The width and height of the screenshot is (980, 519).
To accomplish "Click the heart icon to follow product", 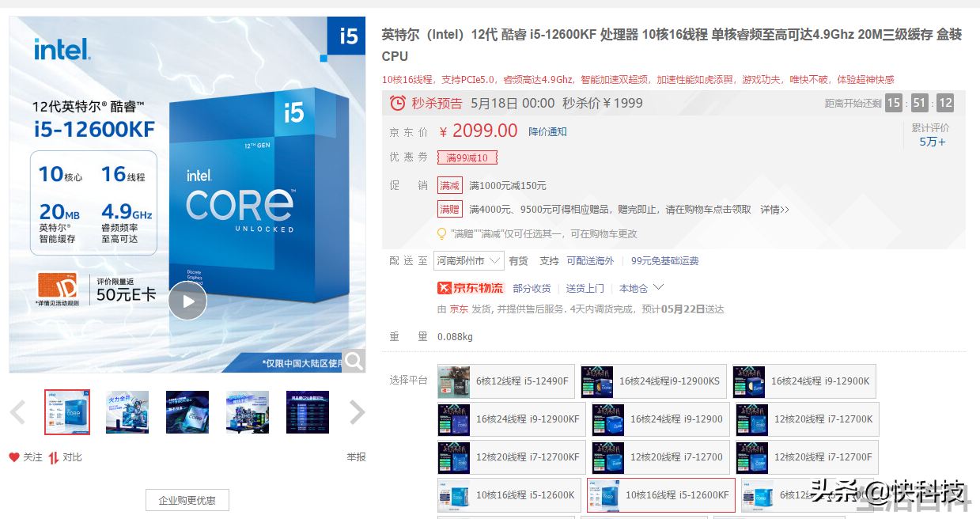I will (14, 457).
